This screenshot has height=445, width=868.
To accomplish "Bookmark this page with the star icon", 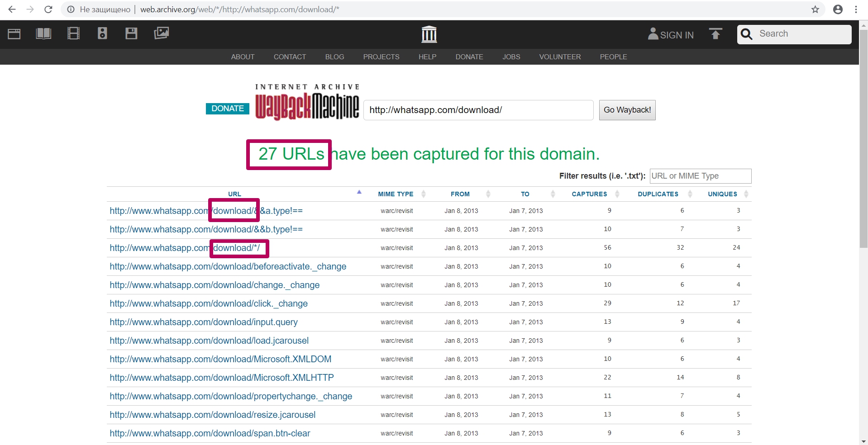I will click(815, 9).
